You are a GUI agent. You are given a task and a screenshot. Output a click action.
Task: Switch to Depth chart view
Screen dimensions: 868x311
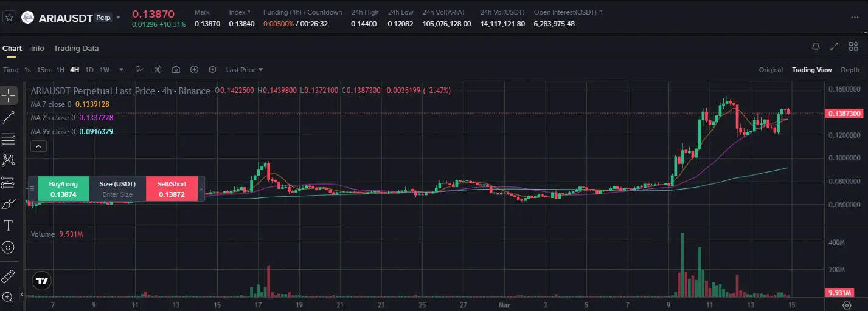pyautogui.click(x=850, y=70)
